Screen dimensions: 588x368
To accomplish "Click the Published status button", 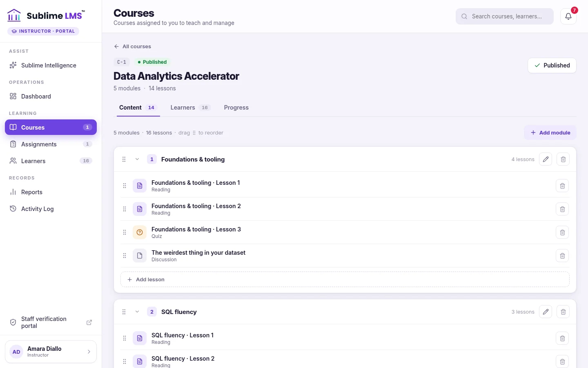I will click(x=552, y=65).
